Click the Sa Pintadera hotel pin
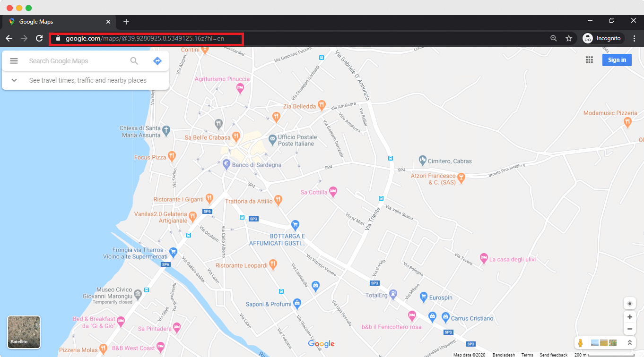 pyautogui.click(x=177, y=327)
